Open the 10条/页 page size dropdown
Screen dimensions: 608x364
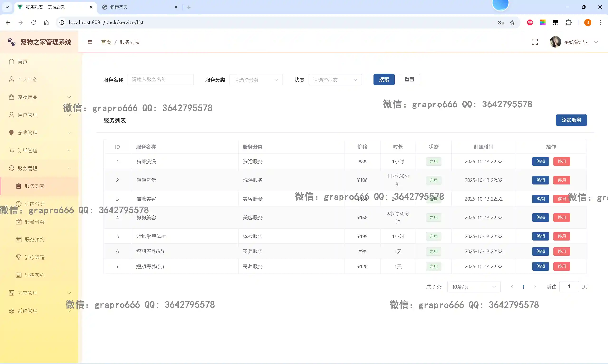point(474,287)
